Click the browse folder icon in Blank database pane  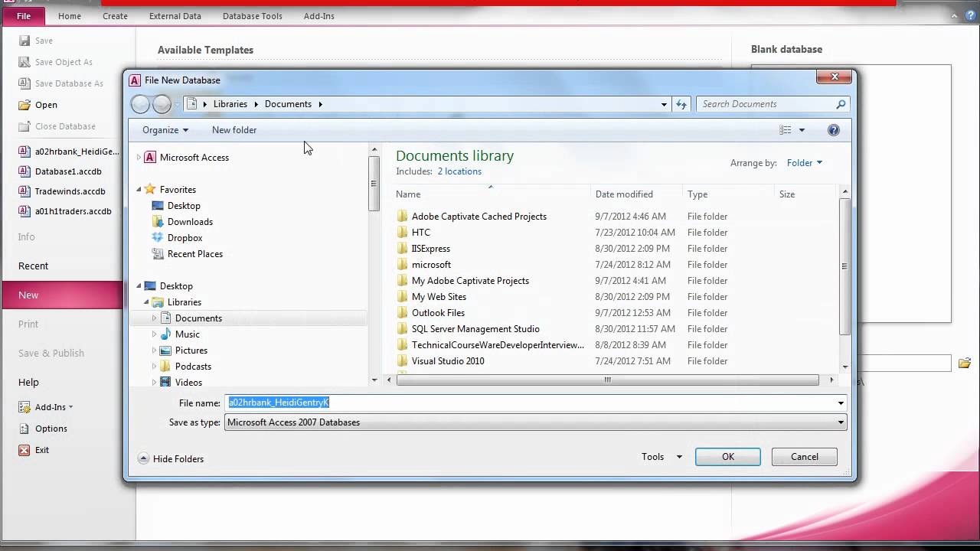tap(964, 363)
